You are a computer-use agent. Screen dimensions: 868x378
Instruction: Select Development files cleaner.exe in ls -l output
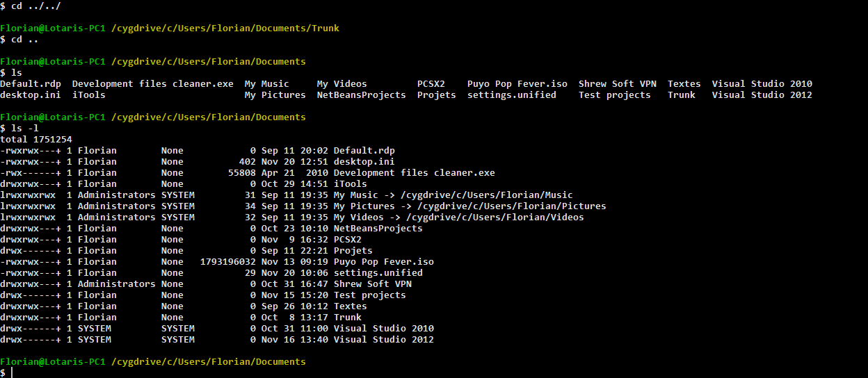coord(414,173)
